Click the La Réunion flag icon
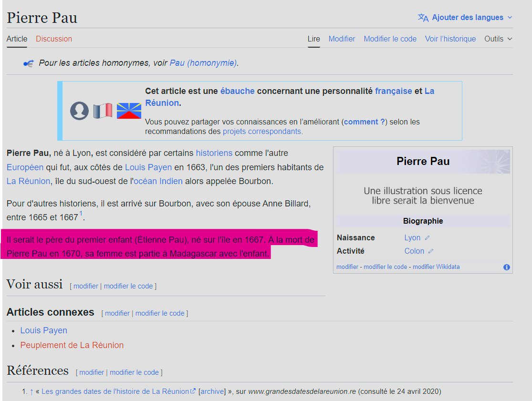Viewport: 532px width, 401px height. 129,111
